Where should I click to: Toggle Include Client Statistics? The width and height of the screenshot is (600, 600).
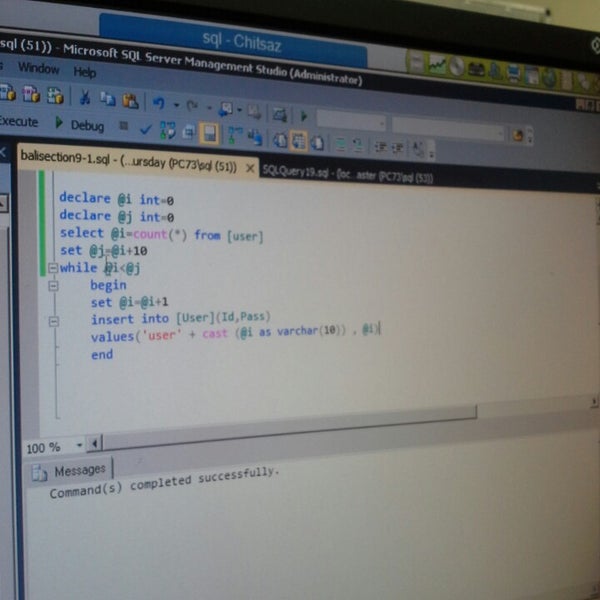(x=254, y=137)
